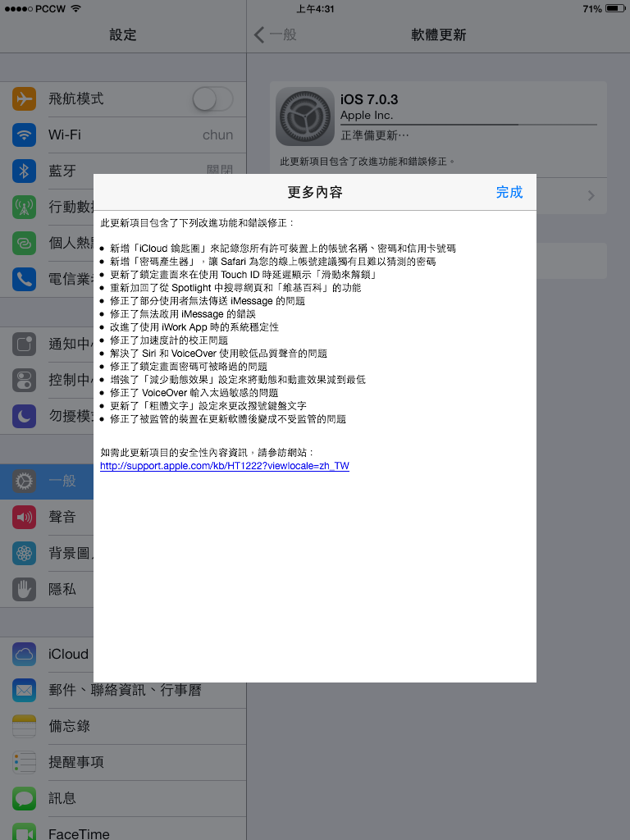
Task: Open the support.apple.com HT1222 link
Action: click(225, 466)
